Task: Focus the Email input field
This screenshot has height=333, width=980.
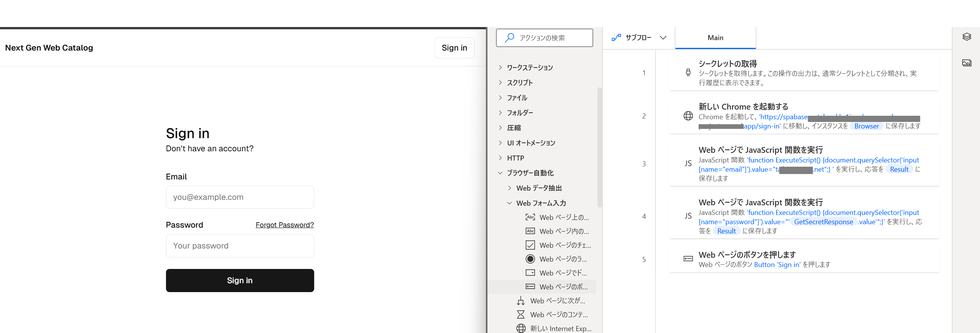Action: pos(240,197)
